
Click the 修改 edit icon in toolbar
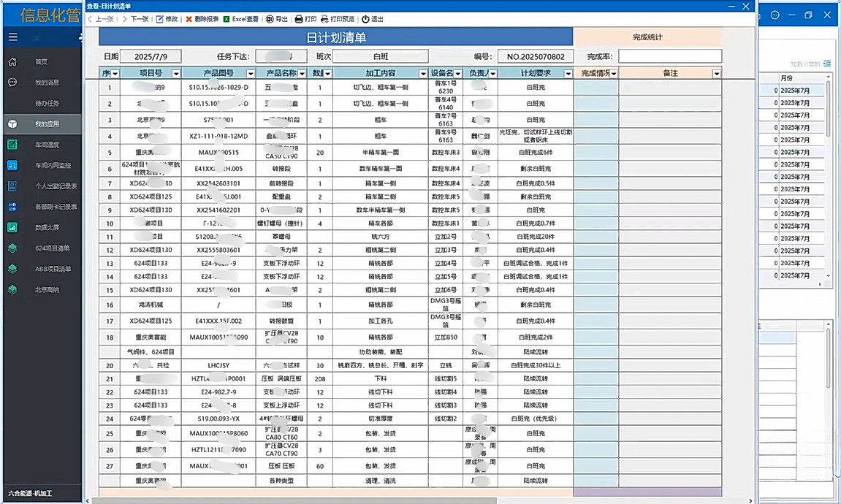point(159,19)
